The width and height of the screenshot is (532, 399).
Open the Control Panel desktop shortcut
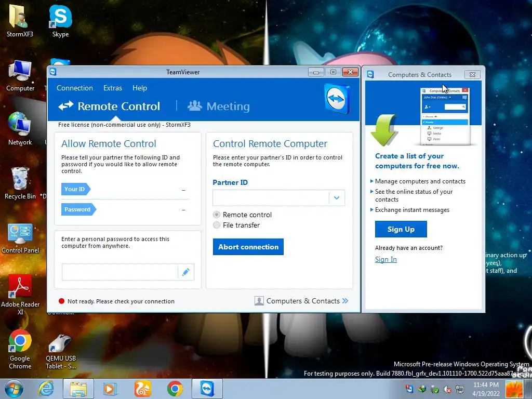point(20,238)
